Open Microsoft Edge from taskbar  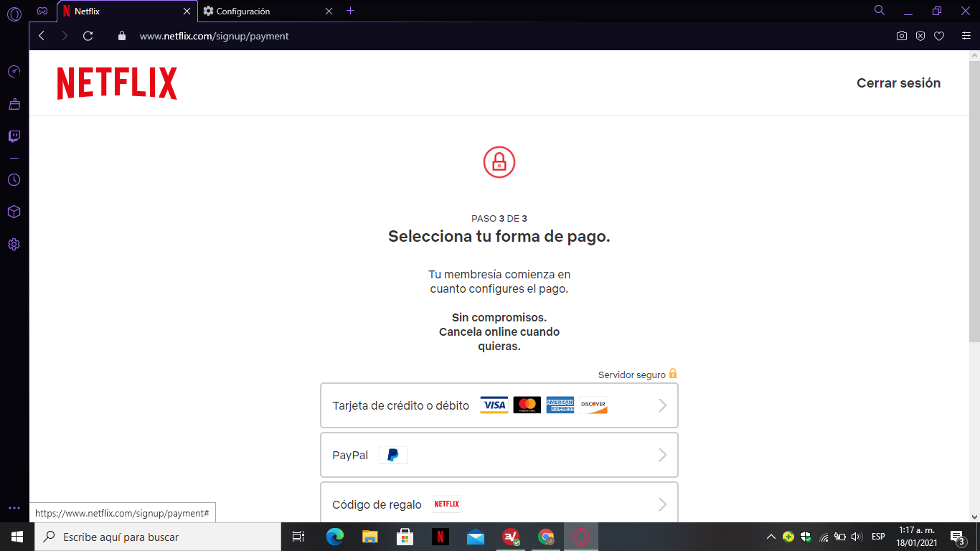click(335, 537)
